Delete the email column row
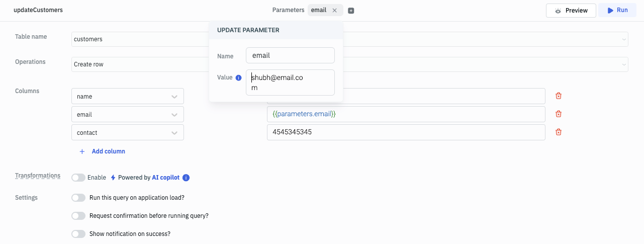644x244 pixels. point(558,114)
